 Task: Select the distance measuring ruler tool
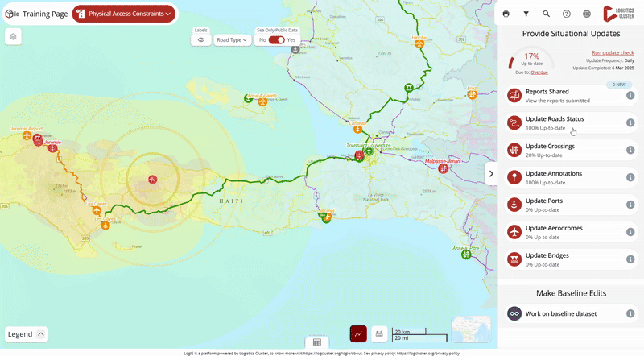coord(379,333)
